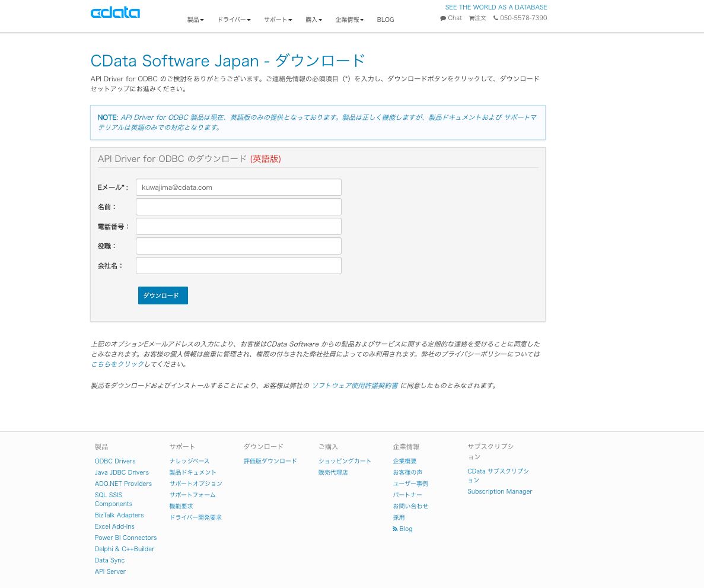
Task: Open Data Sync footer link
Action: point(110,560)
